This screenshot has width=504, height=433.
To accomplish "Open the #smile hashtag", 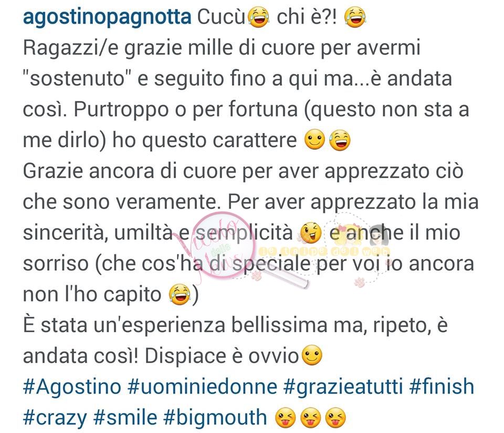I will (125, 417).
